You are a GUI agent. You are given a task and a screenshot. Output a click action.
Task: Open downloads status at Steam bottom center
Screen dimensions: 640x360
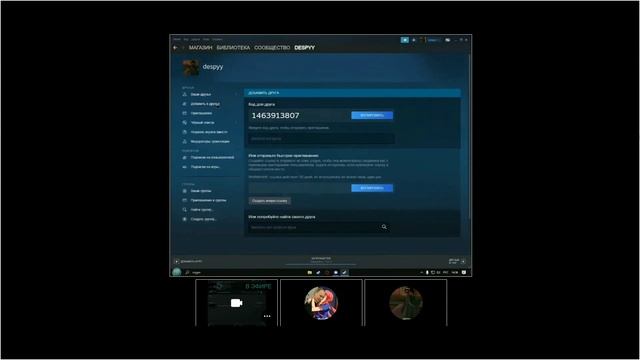point(321,260)
